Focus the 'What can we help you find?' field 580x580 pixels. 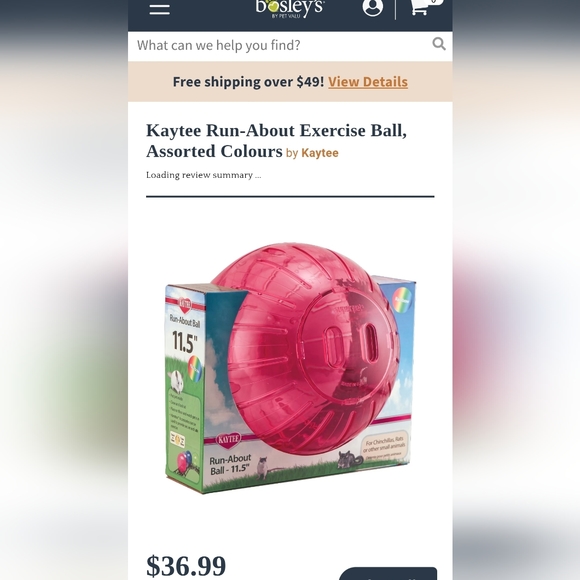coord(281,45)
